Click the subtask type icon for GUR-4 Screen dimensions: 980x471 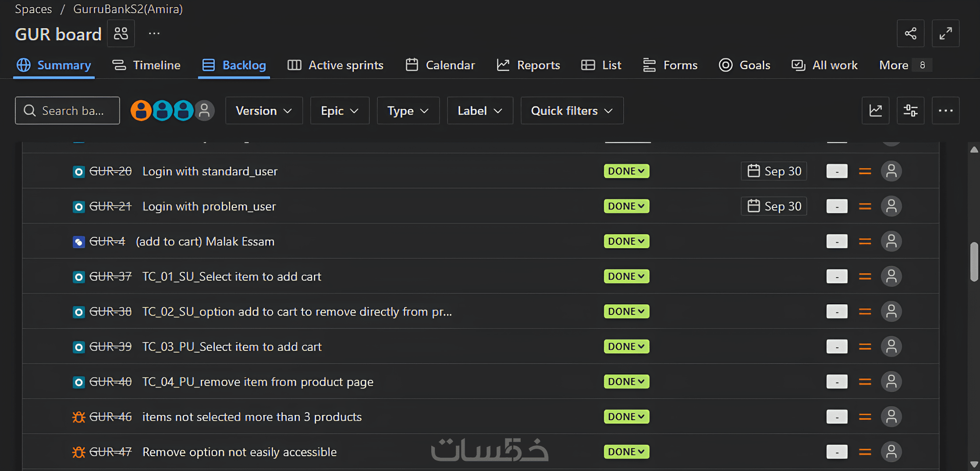click(x=78, y=242)
